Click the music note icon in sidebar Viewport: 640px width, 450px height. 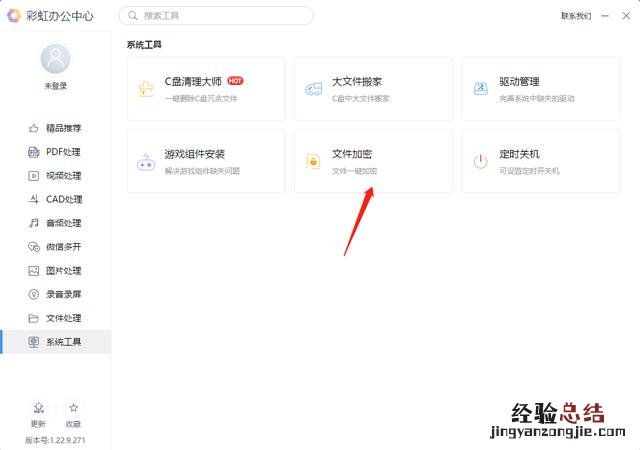click(33, 223)
